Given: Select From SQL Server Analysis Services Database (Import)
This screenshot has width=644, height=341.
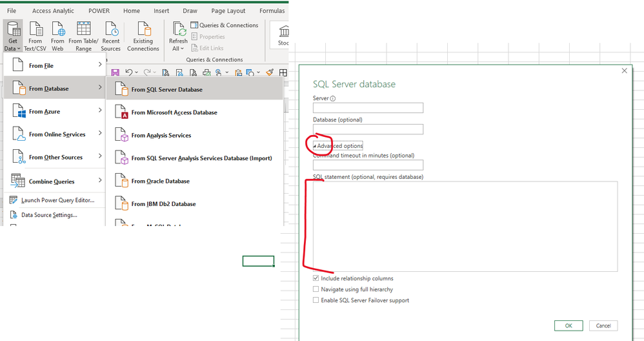Looking at the screenshot, I should coord(195,158).
